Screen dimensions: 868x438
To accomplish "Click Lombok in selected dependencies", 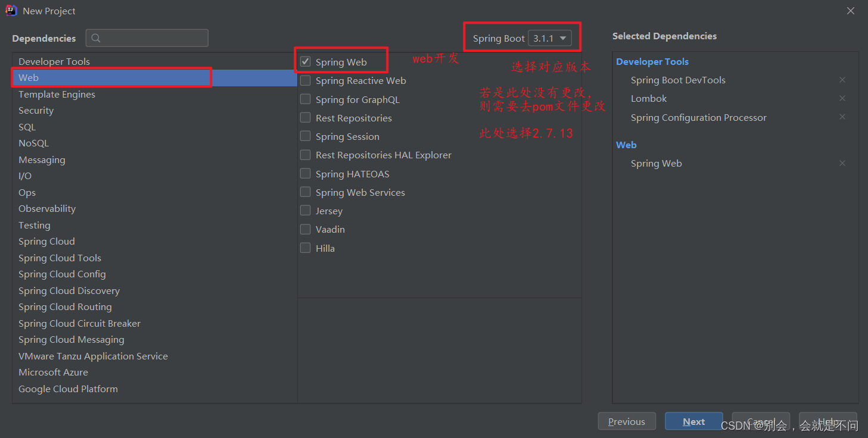I will pyautogui.click(x=649, y=98).
